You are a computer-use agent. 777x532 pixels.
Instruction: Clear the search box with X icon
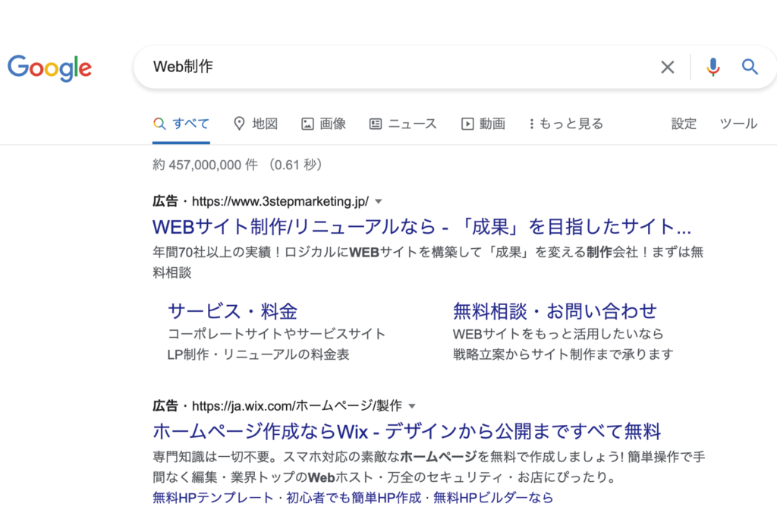coord(668,67)
